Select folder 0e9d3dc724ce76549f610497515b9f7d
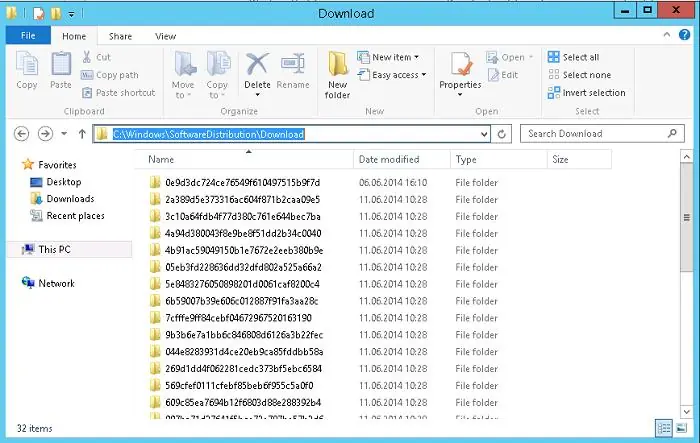The height and width of the screenshot is (443, 700). tap(242, 183)
